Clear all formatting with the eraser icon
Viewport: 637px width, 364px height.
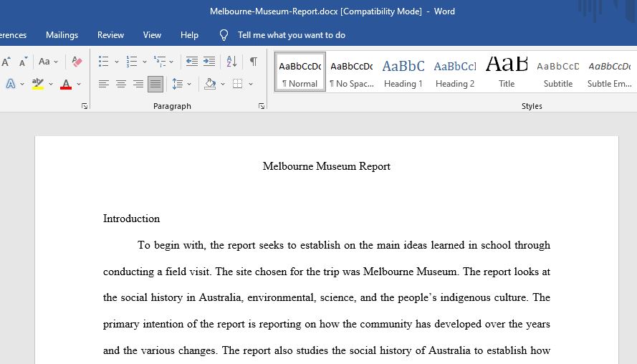[77, 62]
